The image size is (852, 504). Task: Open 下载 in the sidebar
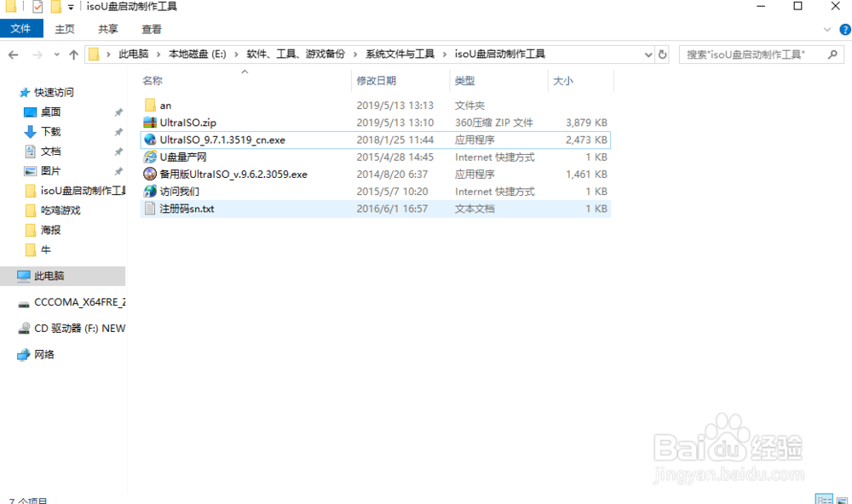pyautogui.click(x=50, y=131)
